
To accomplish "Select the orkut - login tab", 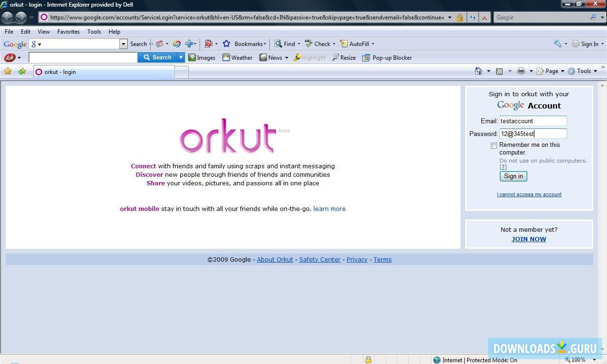I will (x=104, y=72).
